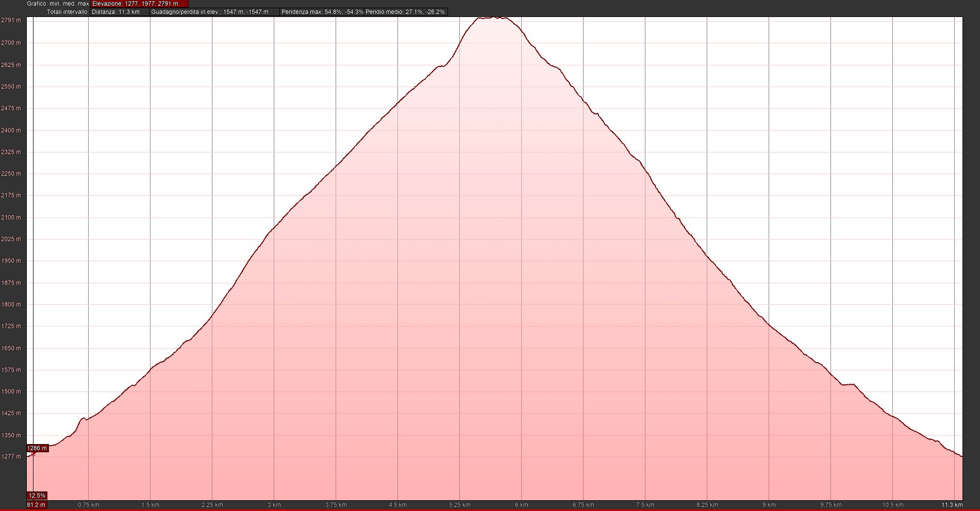This screenshot has height=511, width=980.
Task: Click the 11.3 km end label
Action: click(x=952, y=505)
